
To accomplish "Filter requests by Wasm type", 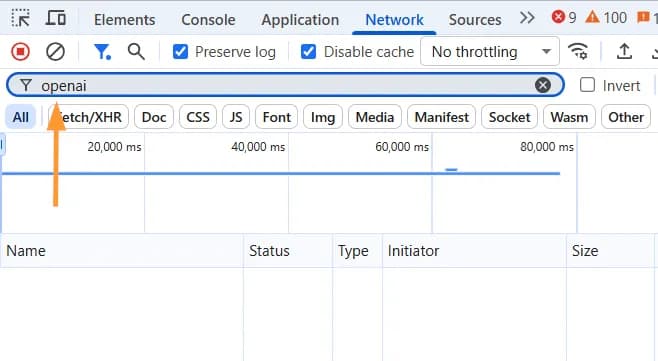I will click(569, 117).
